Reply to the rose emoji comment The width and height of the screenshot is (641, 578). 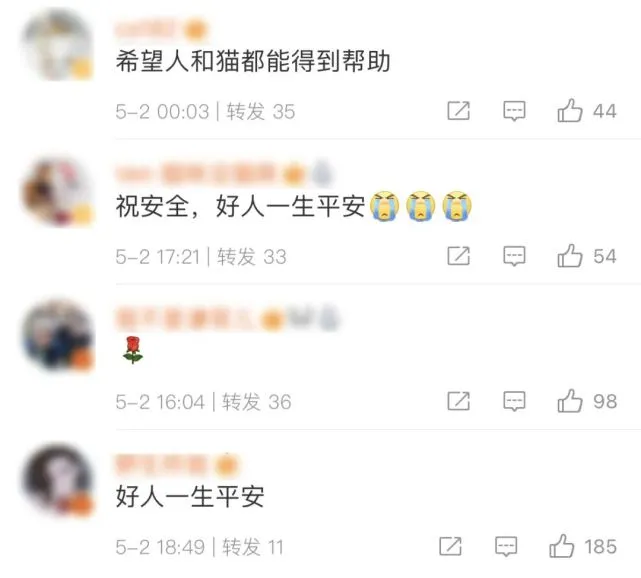(x=514, y=401)
